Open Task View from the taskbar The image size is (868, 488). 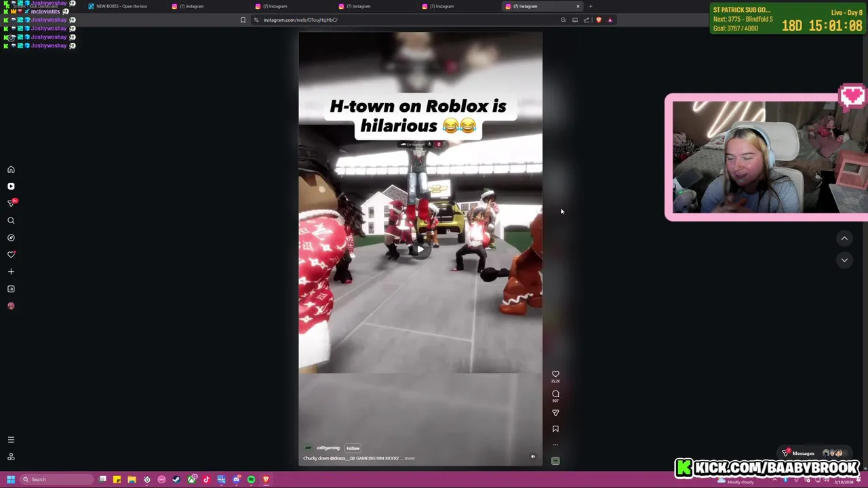pyautogui.click(x=102, y=479)
